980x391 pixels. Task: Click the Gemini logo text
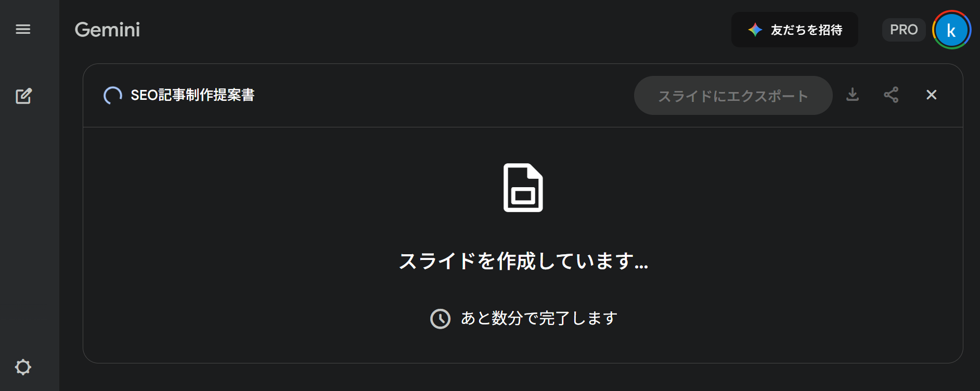coord(107,30)
